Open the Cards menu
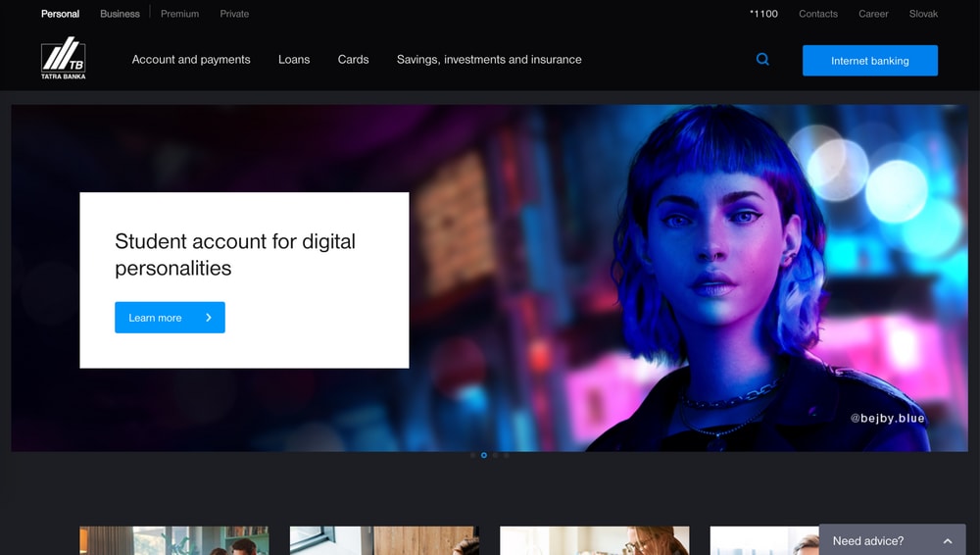This screenshot has height=555, width=980. pyautogui.click(x=353, y=60)
